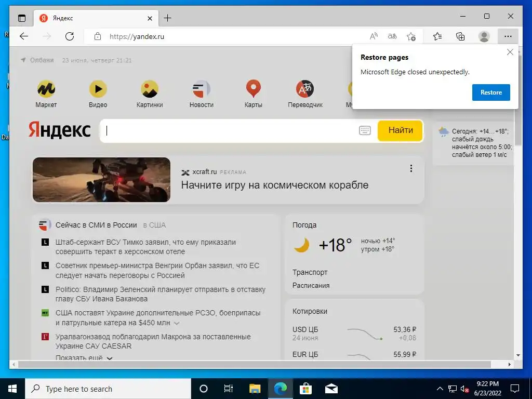Open the ad options three-dot menu

point(411,168)
